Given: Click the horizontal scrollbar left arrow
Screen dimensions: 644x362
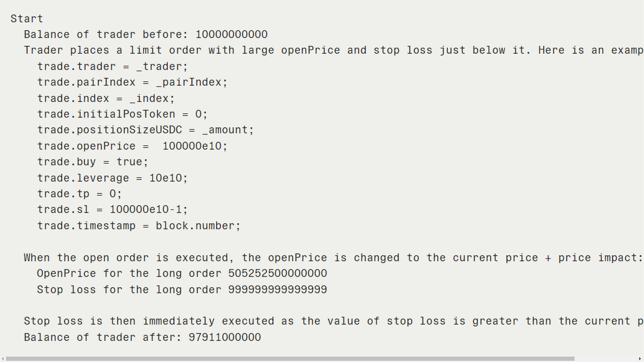Looking at the screenshot, I should pos(3,359).
